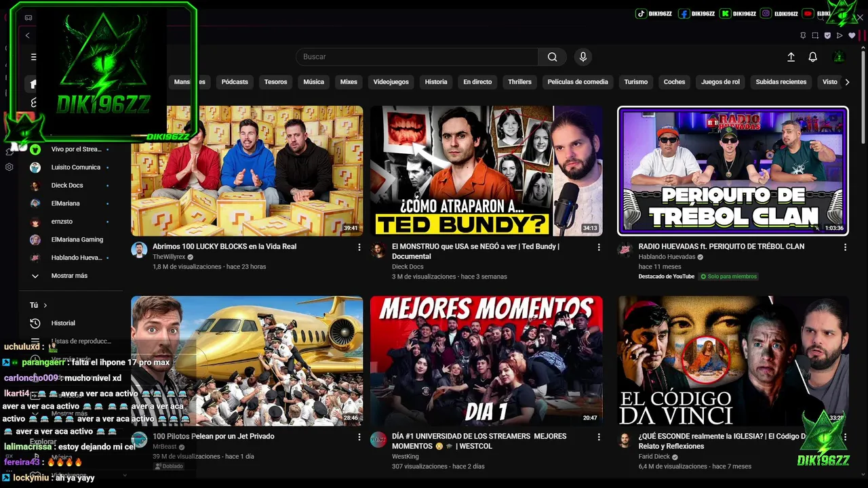Select the Películas de comedia chip

[x=578, y=82]
